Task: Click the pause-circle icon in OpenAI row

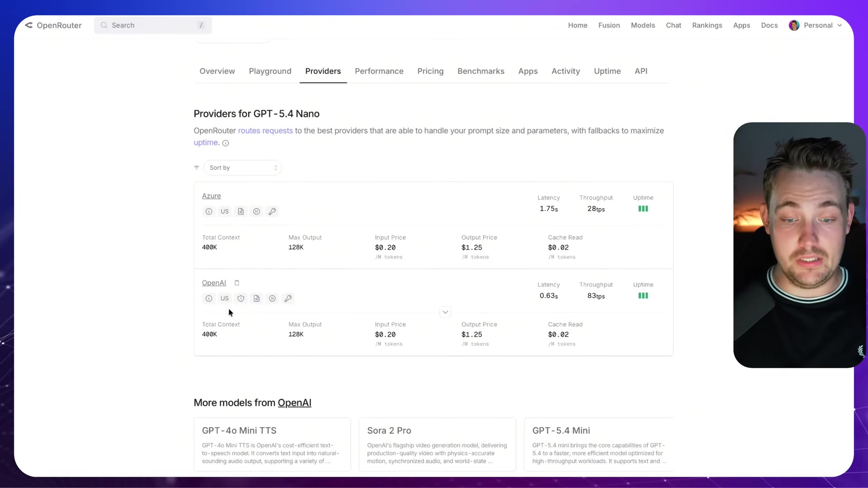Action: pyautogui.click(x=272, y=299)
